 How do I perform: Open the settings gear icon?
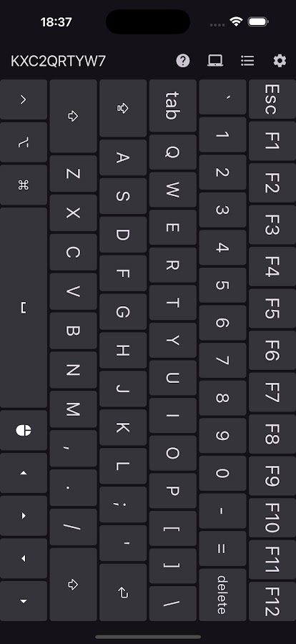point(280,62)
